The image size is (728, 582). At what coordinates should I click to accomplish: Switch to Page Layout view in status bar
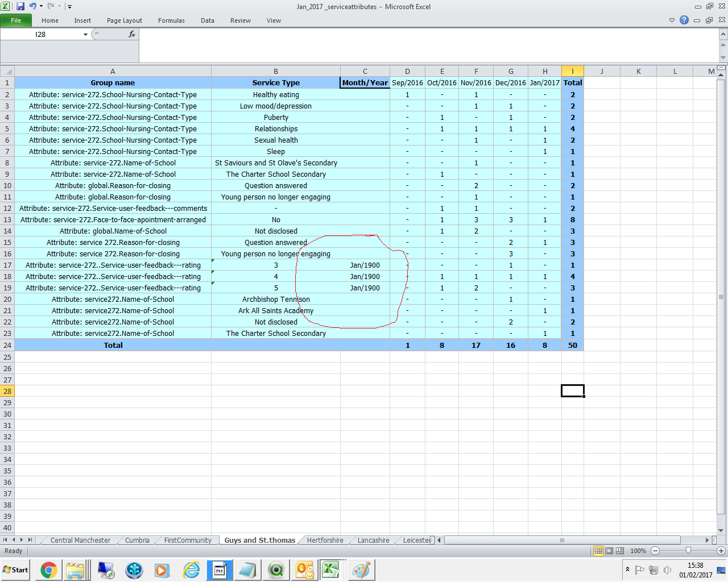(x=609, y=551)
